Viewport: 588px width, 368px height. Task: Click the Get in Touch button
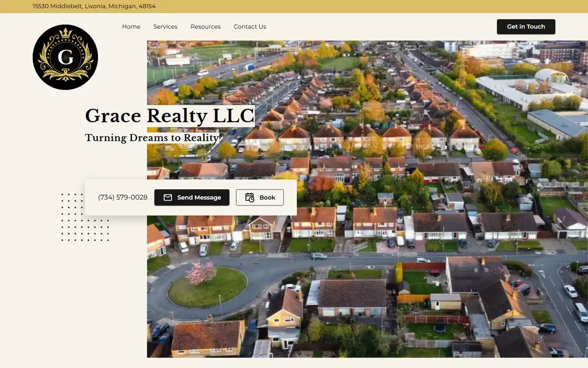[526, 26]
